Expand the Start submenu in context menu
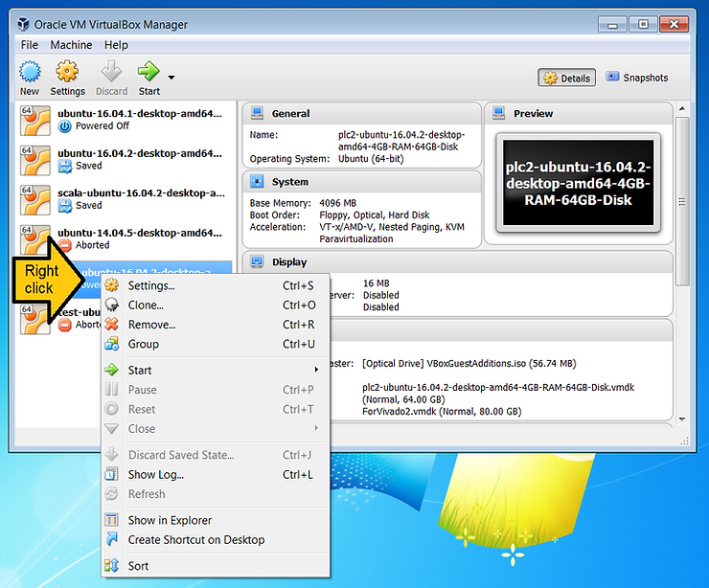Viewport: 709px width, 588px height. [x=215, y=371]
